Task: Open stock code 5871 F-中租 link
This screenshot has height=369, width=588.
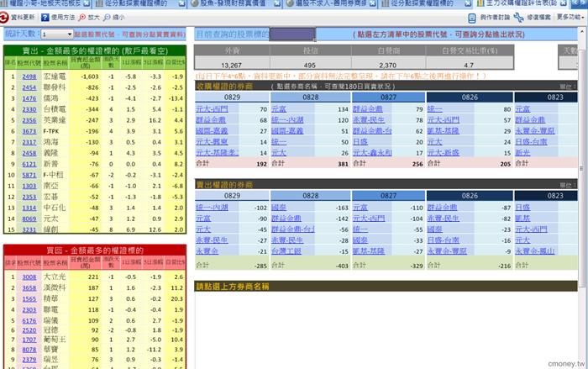Action: click(29, 175)
